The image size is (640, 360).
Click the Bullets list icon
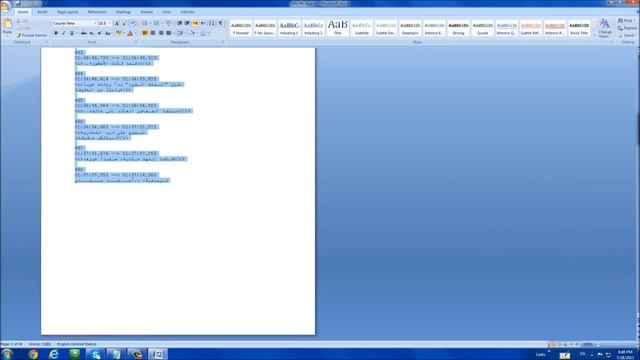(146, 23)
